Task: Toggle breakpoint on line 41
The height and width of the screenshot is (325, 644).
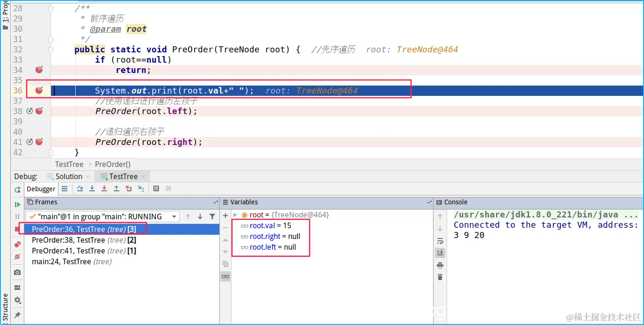Action: pos(39,142)
